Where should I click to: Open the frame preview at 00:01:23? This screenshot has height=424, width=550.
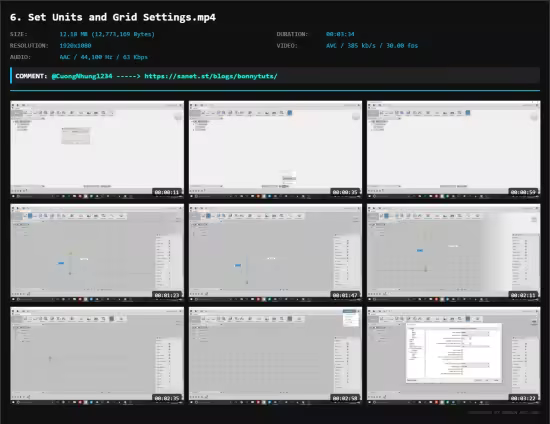pyautogui.click(x=97, y=253)
